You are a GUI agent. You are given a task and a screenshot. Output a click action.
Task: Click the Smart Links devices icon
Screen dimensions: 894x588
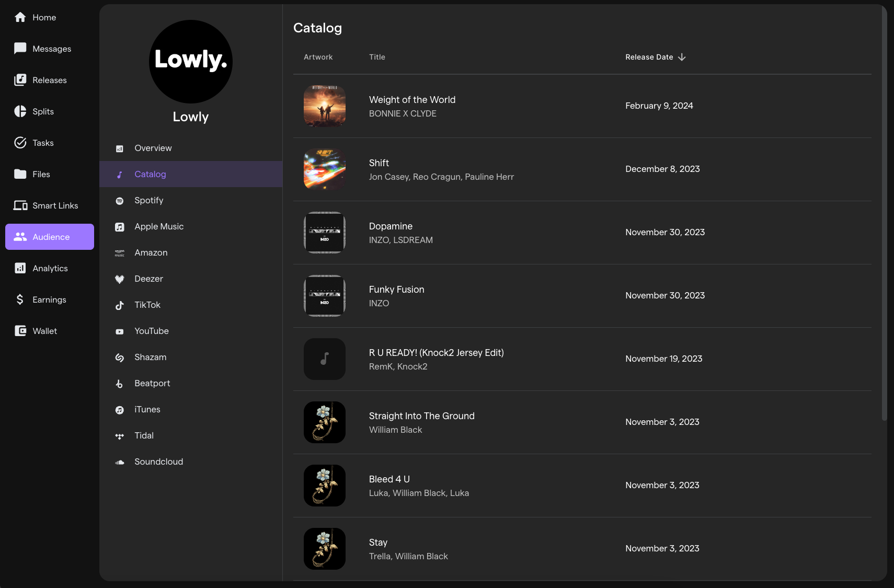(x=20, y=205)
